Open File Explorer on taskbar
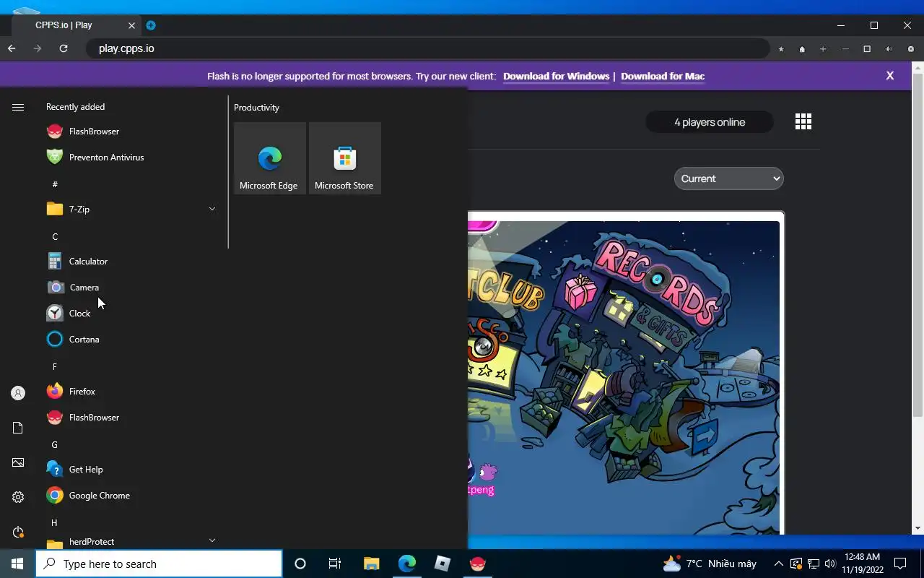Viewport: 924px width, 578px height. tap(371, 564)
